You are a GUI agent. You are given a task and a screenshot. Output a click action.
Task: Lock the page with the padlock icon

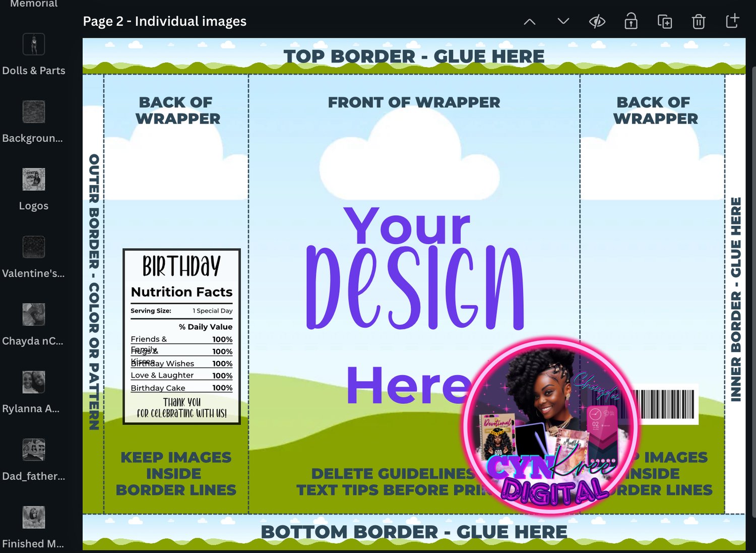(x=631, y=22)
